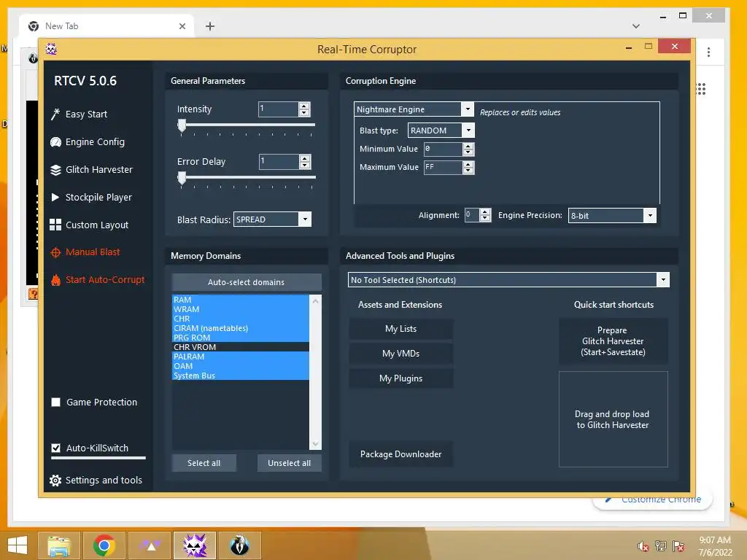
Task: Open the Engine Precision 8-bit dropdown
Action: pyautogui.click(x=650, y=215)
